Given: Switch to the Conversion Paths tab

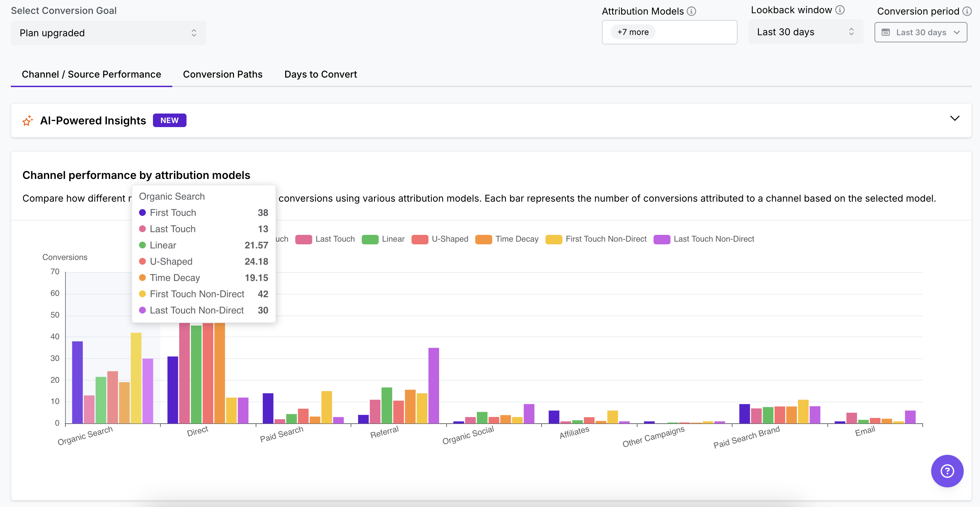Looking at the screenshot, I should tap(222, 74).
